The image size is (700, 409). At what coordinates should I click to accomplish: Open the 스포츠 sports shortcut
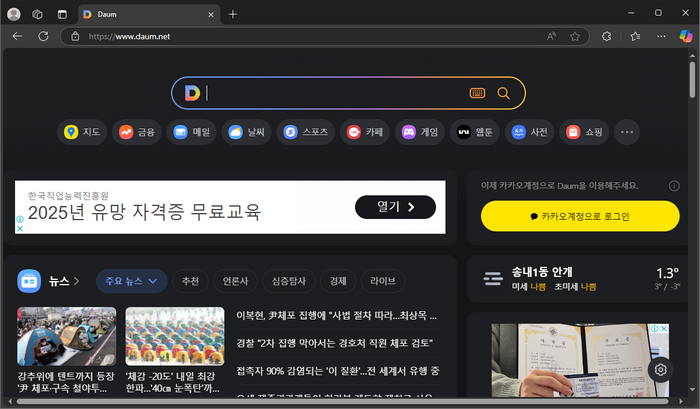point(306,132)
